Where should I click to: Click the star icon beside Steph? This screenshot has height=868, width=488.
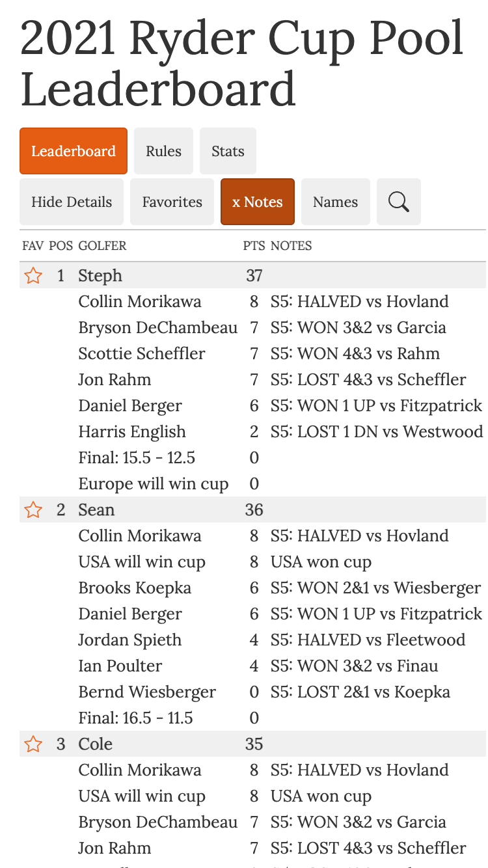click(x=33, y=275)
